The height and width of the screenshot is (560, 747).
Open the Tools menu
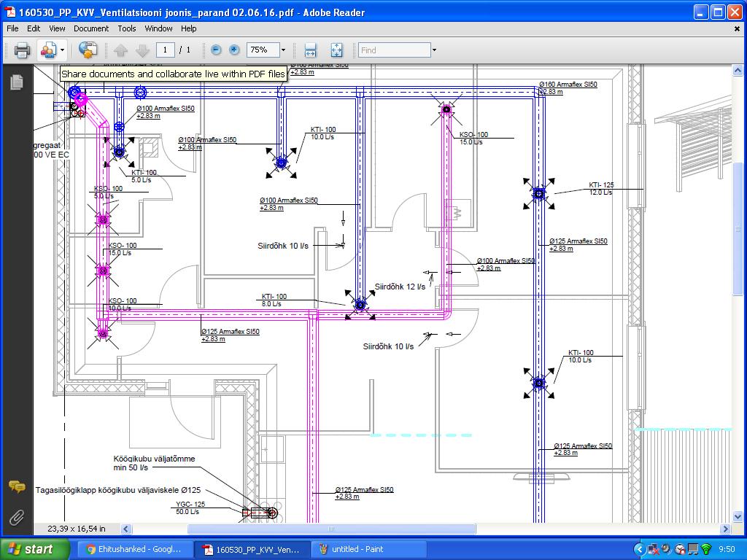[x=127, y=28]
